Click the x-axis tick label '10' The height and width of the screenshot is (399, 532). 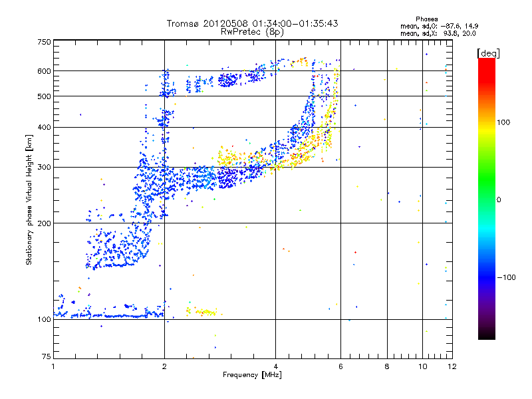[x=423, y=366]
